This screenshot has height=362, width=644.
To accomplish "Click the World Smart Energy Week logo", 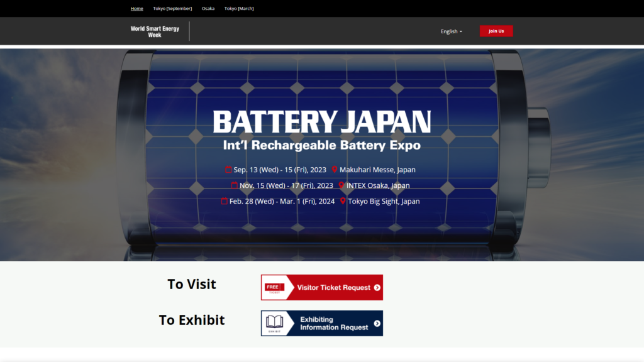I will click(x=155, y=31).
